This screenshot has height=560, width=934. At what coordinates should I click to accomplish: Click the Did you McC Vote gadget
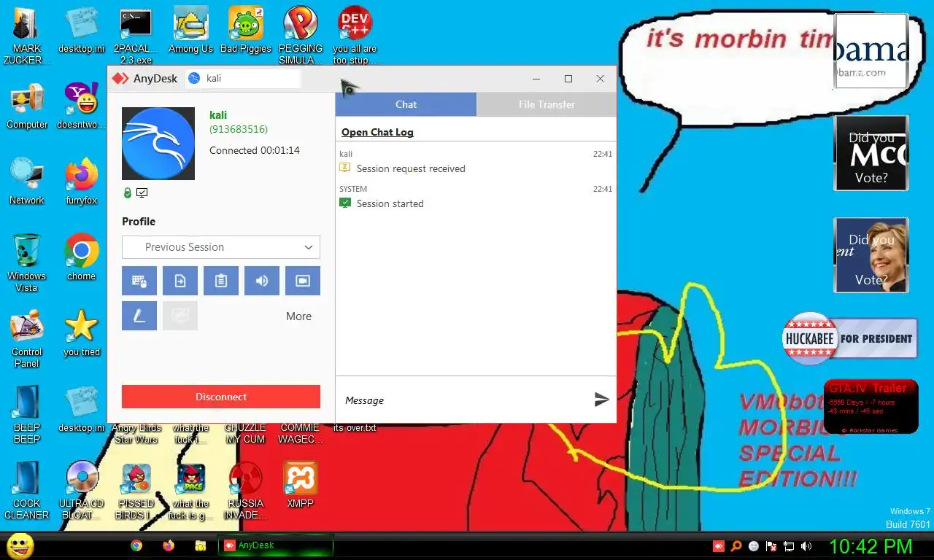(x=871, y=153)
